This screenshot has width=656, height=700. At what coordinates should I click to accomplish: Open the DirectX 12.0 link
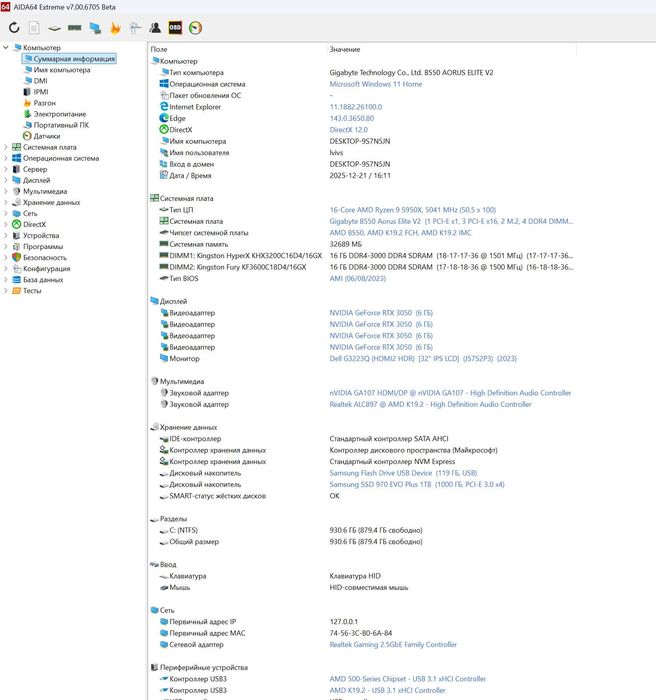pos(348,129)
